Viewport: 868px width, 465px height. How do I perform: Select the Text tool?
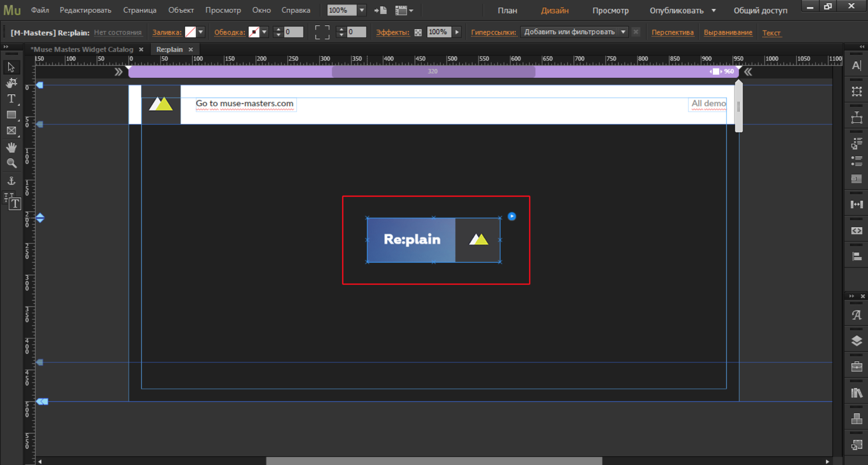(11, 98)
